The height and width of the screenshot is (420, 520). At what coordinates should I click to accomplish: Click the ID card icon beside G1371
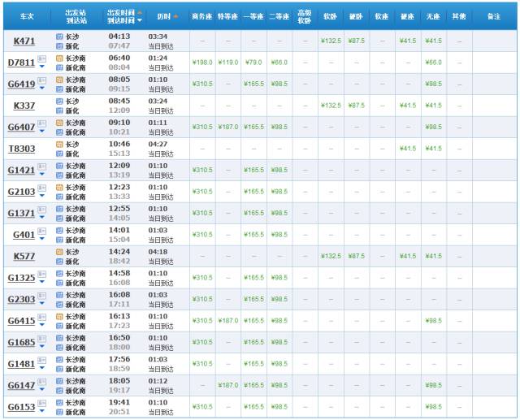coord(41,210)
